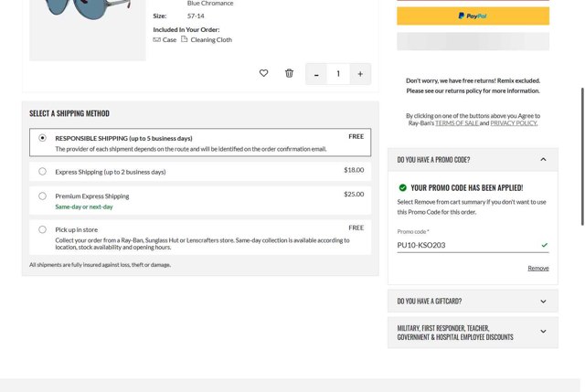Increase quantity with plus button
Viewport: 585px width, 392px height.
point(360,74)
